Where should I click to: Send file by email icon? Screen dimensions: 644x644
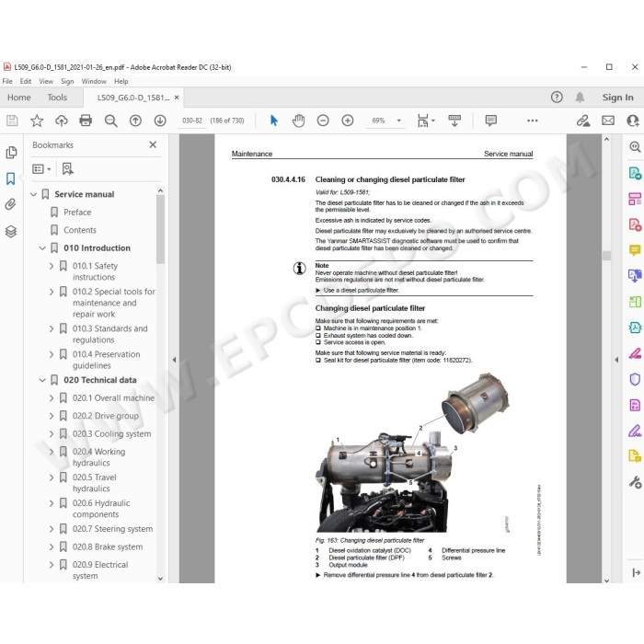click(608, 121)
